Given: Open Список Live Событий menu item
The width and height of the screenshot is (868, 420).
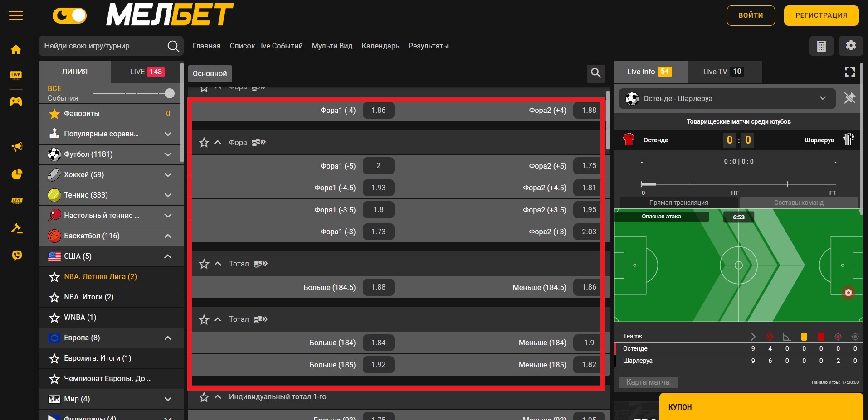Looking at the screenshot, I should (x=266, y=46).
